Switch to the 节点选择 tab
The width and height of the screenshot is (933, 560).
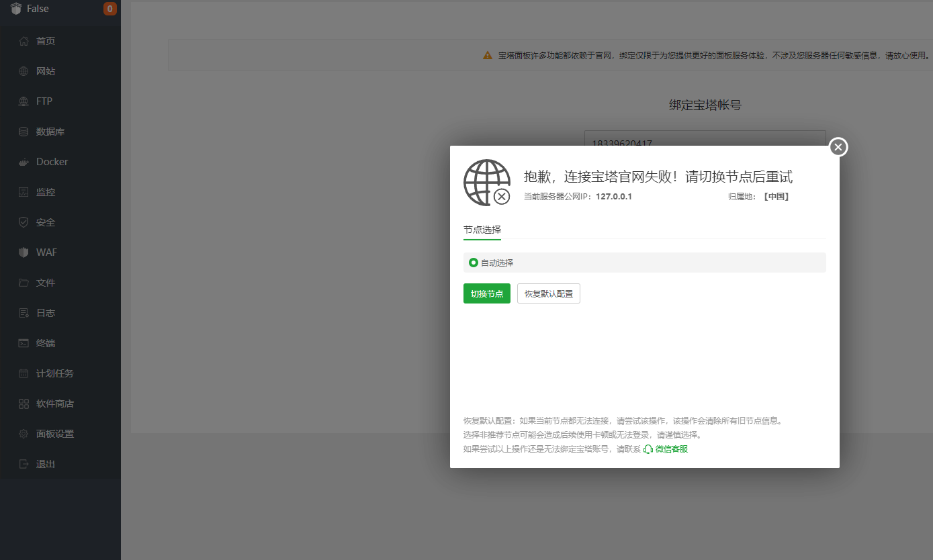[x=482, y=230]
